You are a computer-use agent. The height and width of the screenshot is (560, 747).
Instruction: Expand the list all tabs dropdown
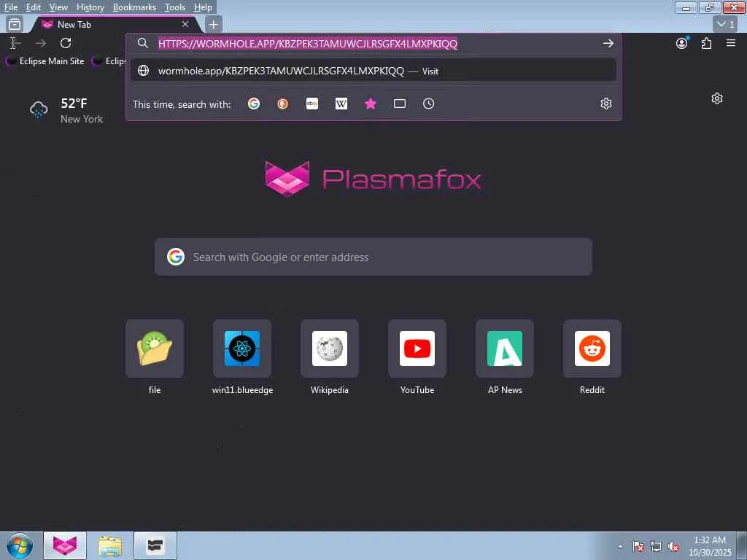[726, 24]
